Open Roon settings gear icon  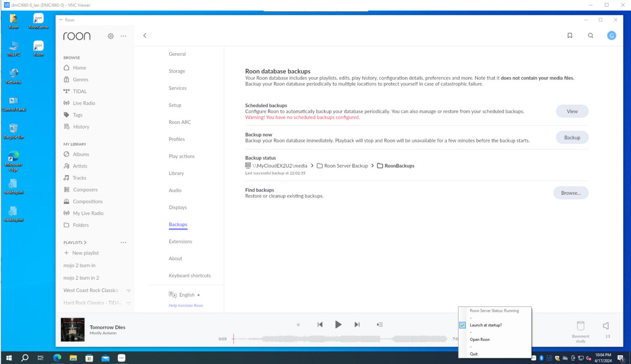click(x=111, y=36)
